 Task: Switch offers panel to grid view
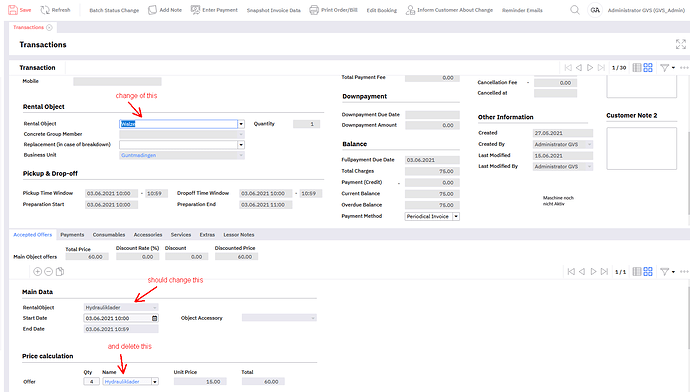(x=637, y=272)
